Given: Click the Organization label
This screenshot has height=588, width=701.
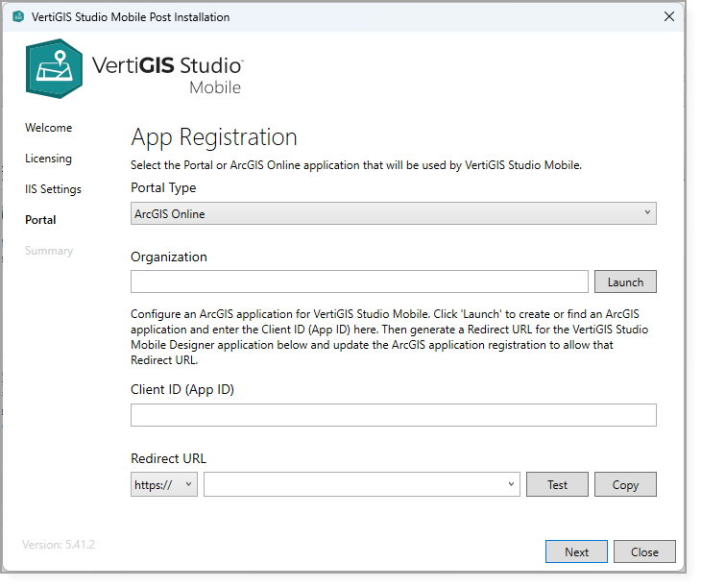Looking at the screenshot, I should click(169, 257).
